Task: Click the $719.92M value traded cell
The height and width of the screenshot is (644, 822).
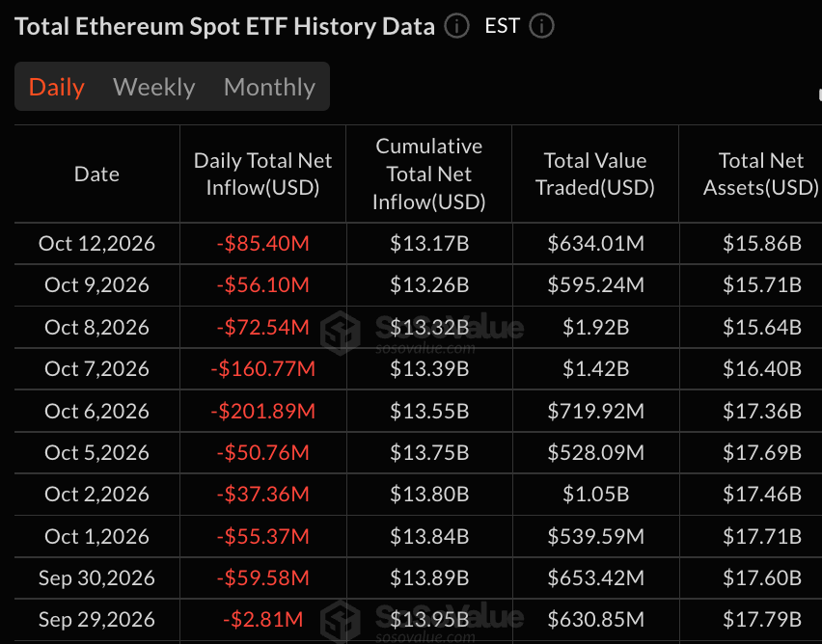Action: tap(595, 411)
